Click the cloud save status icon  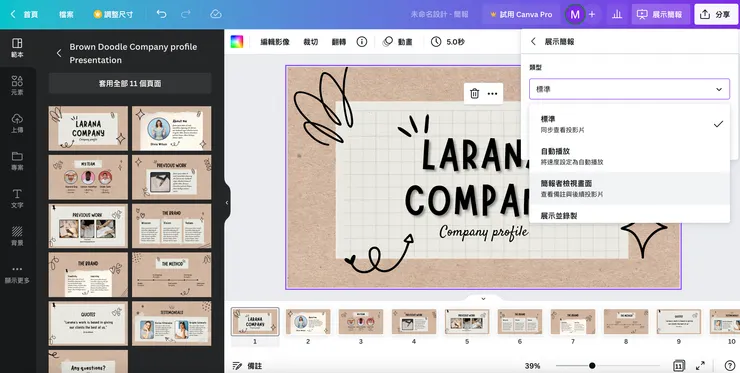click(216, 14)
